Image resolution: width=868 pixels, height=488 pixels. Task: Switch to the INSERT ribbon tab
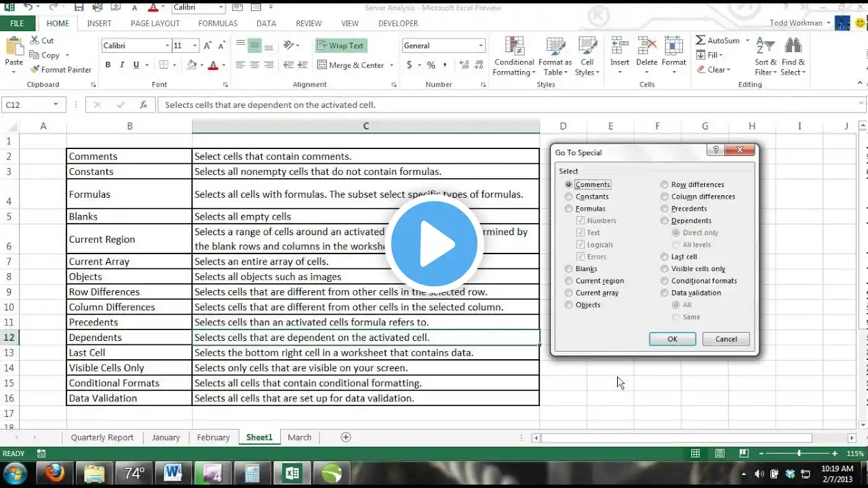coord(99,23)
